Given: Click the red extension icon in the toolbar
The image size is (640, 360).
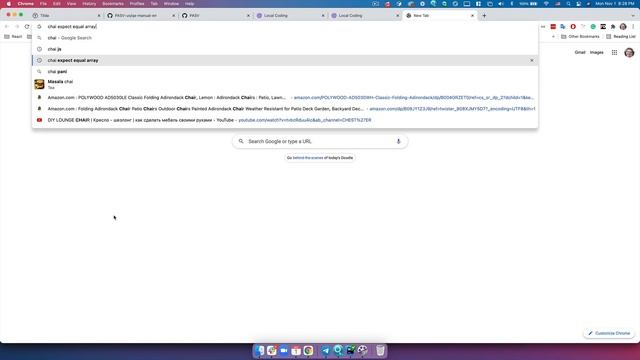Looking at the screenshot, I should tap(553, 27).
